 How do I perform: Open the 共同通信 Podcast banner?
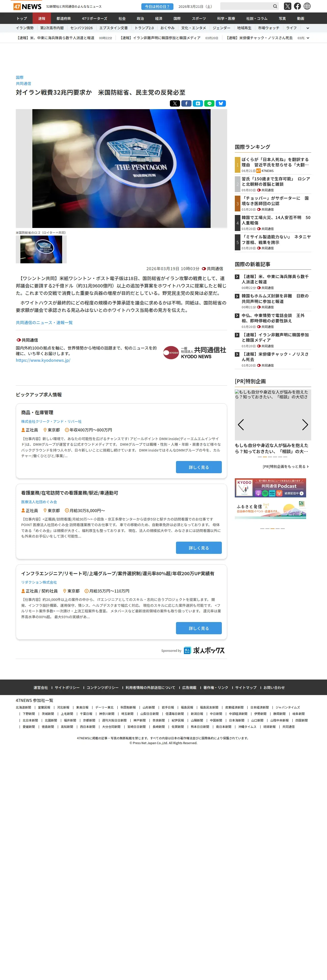[270, 488]
